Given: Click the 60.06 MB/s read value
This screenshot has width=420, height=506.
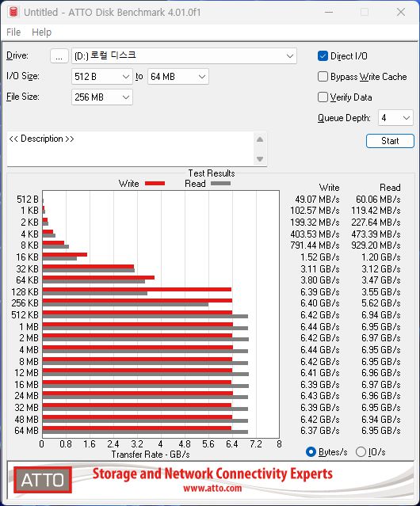Looking at the screenshot, I should click(378, 200).
